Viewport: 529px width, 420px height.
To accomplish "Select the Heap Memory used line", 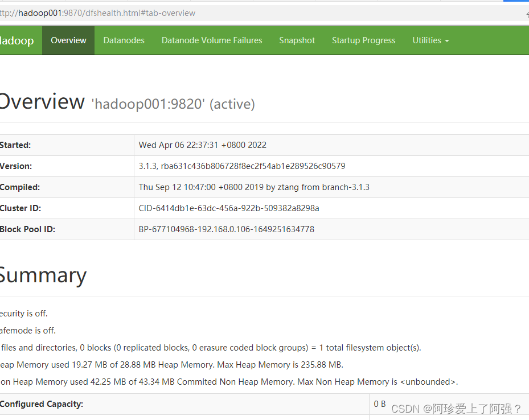I will pos(171,365).
